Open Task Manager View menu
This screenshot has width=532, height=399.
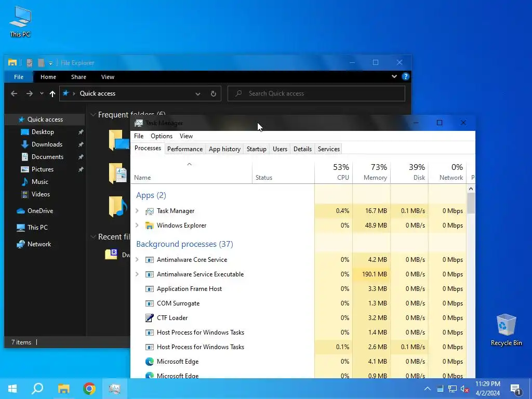click(x=186, y=136)
